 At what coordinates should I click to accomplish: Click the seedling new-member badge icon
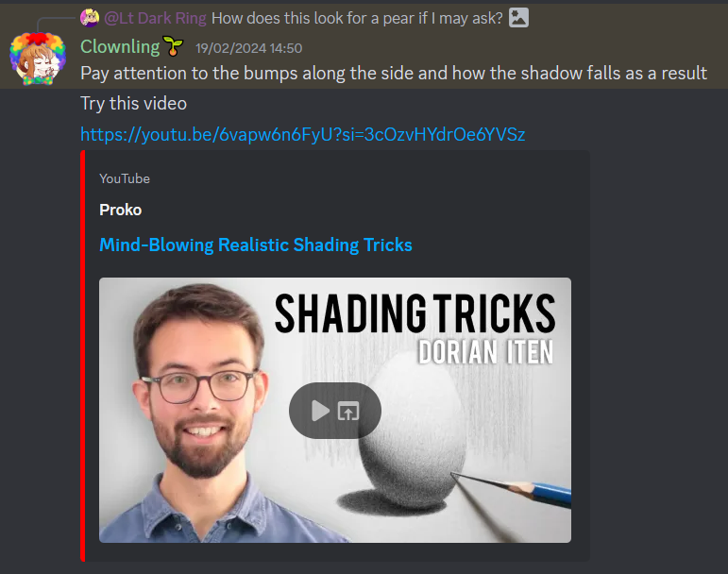click(173, 46)
